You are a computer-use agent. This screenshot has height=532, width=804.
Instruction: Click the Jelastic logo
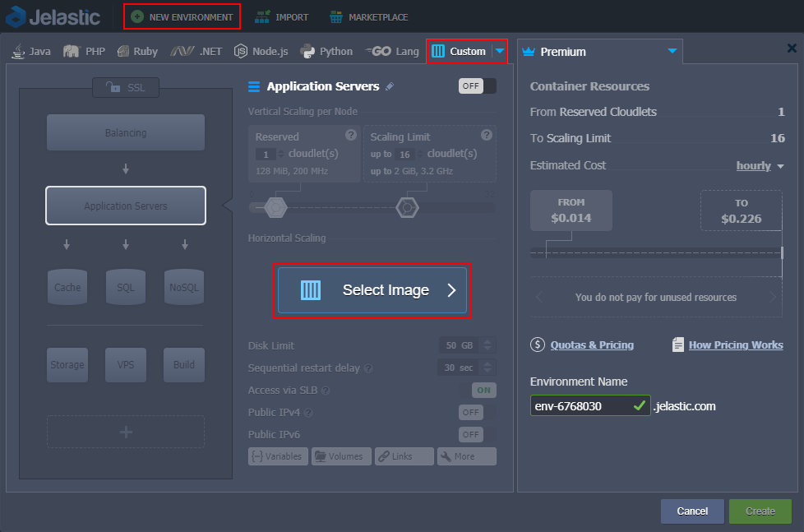click(x=53, y=17)
